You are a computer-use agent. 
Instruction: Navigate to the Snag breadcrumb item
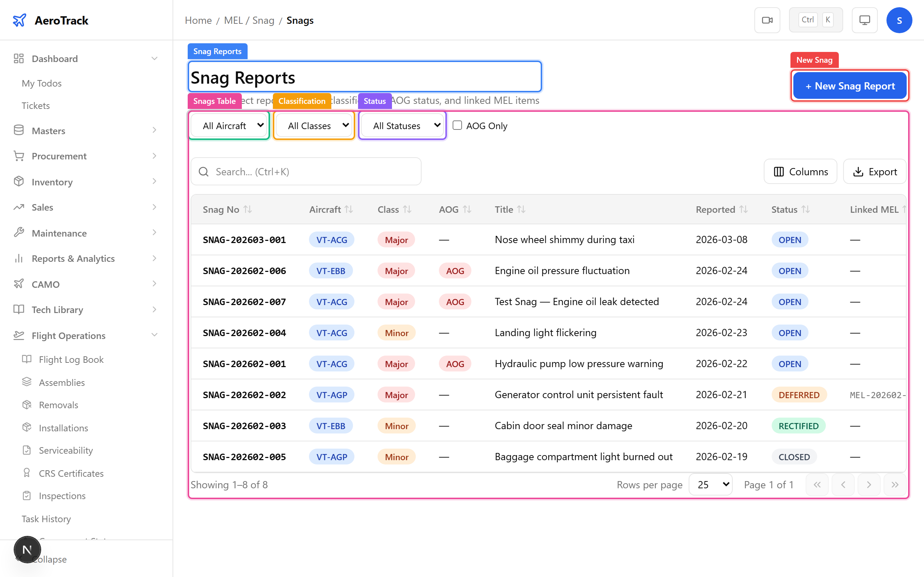(263, 20)
